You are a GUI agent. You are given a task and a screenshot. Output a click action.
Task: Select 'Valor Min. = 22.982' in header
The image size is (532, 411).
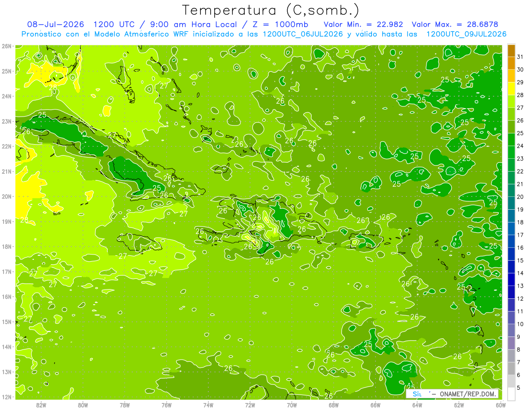tap(363, 24)
